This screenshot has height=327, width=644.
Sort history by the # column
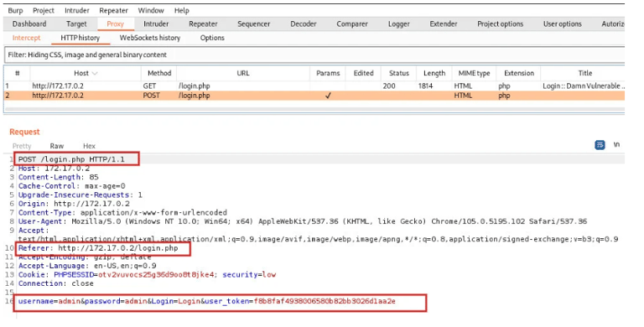click(17, 73)
